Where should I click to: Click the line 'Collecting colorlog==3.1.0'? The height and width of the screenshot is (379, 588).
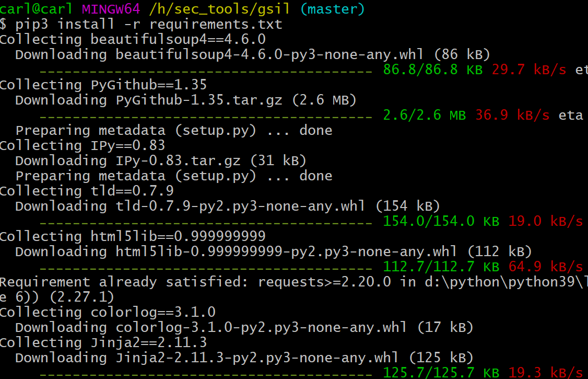108,312
